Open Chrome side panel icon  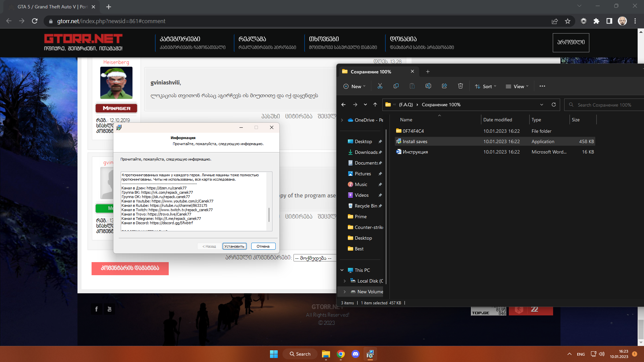[x=609, y=21]
